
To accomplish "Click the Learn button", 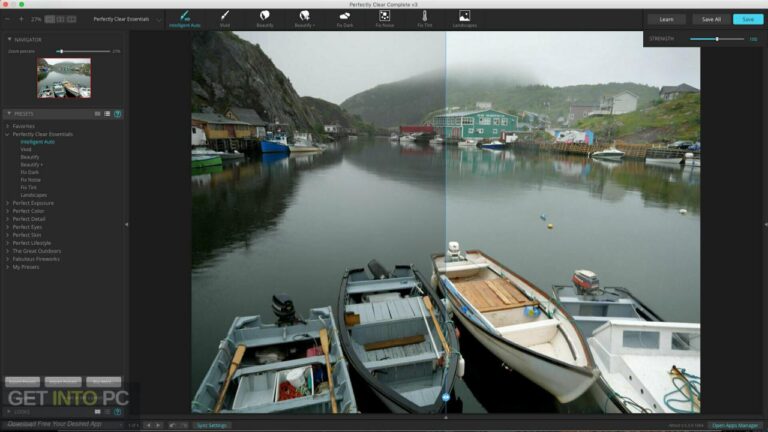I will 666,19.
